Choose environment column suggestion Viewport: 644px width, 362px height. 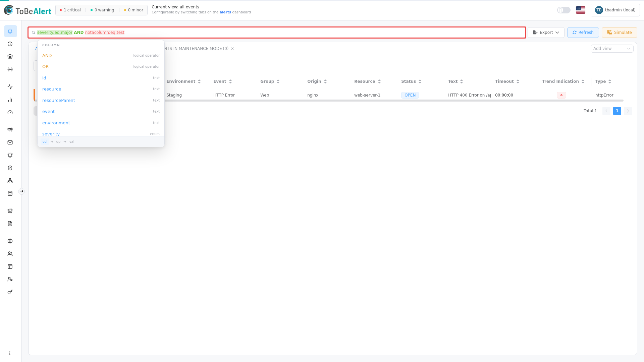click(x=101, y=123)
